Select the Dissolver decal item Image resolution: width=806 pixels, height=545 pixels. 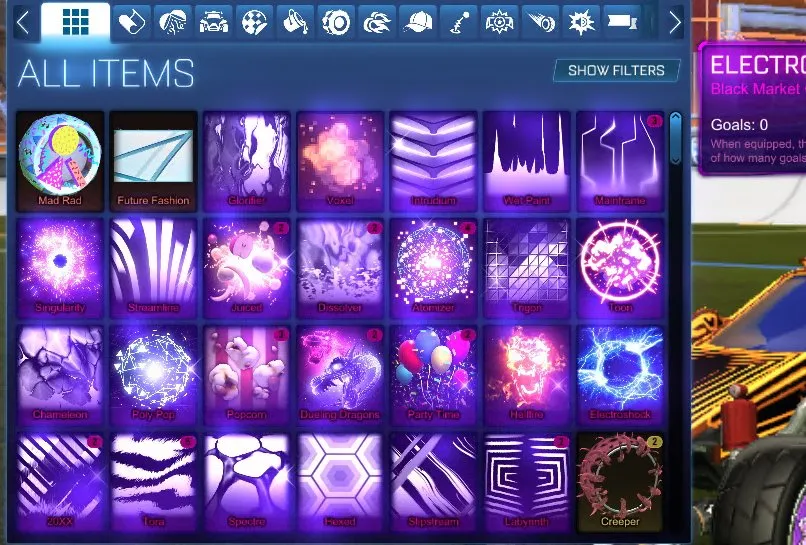click(340, 268)
